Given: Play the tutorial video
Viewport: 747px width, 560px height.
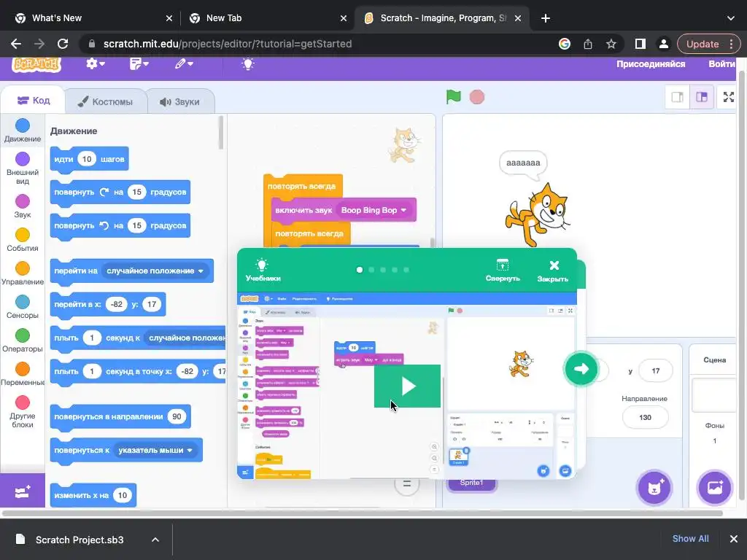Looking at the screenshot, I should [407, 386].
